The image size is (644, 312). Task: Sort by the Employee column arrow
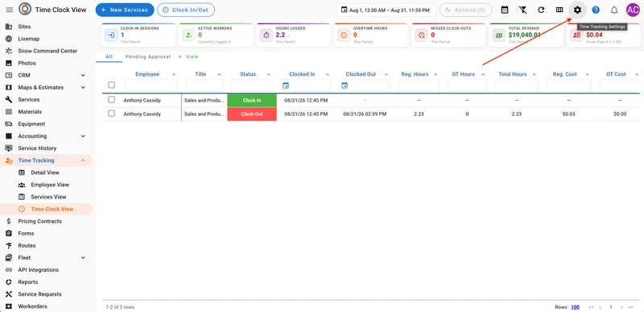click(174, 74)
